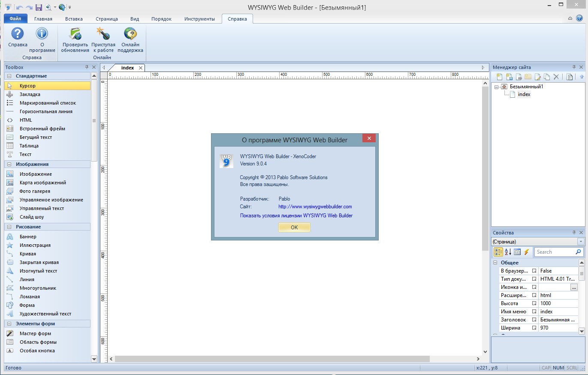
Task: Select the Таблица tool in the Toolbox
Action: (x=47, y=146)
